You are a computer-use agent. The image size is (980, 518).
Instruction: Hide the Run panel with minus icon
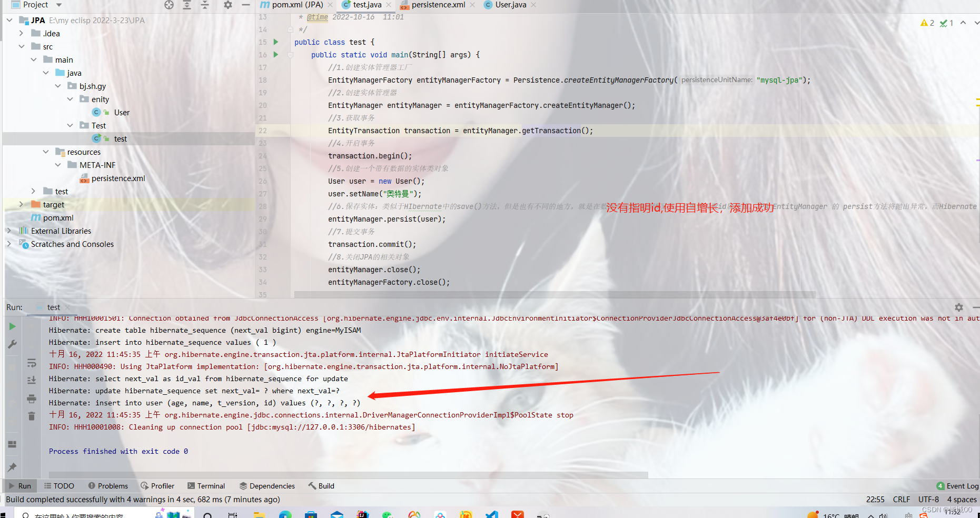coord(976,307)
